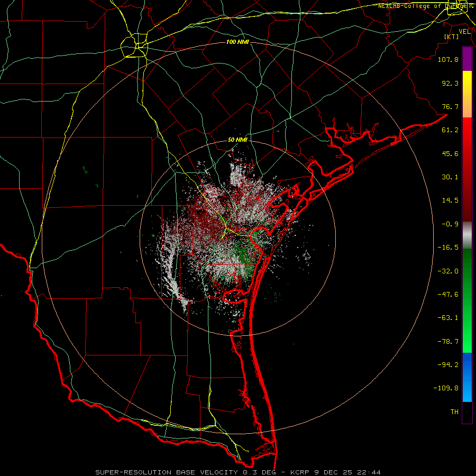The width and height of the screenshot is (476, 476).
Task: Pick the gray near-zero color bar segment
Action: point(467,235)
